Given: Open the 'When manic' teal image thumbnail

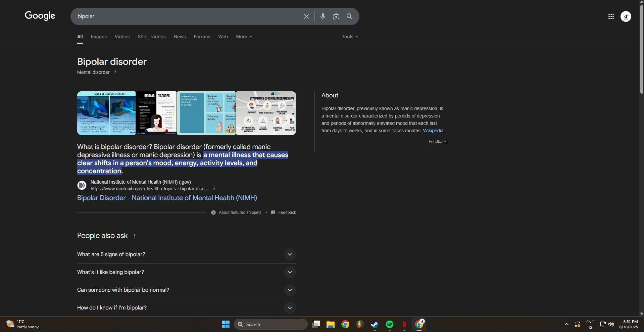Looking at the screenshot, I should (x=206, y=113).
